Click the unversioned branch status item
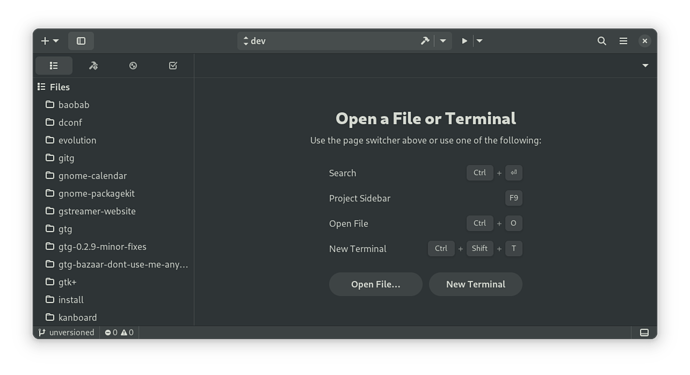 [66, 332]
